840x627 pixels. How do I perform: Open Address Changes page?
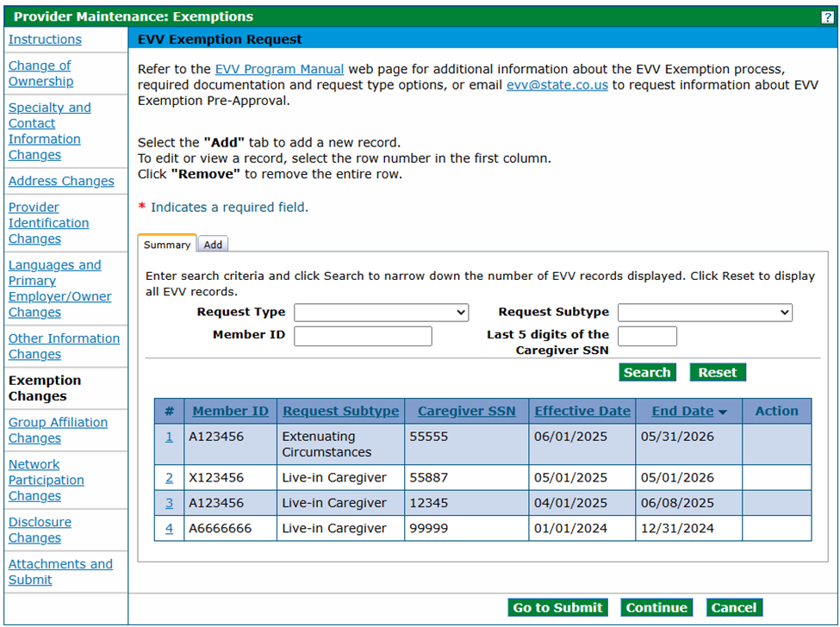[x=61, y=181]
